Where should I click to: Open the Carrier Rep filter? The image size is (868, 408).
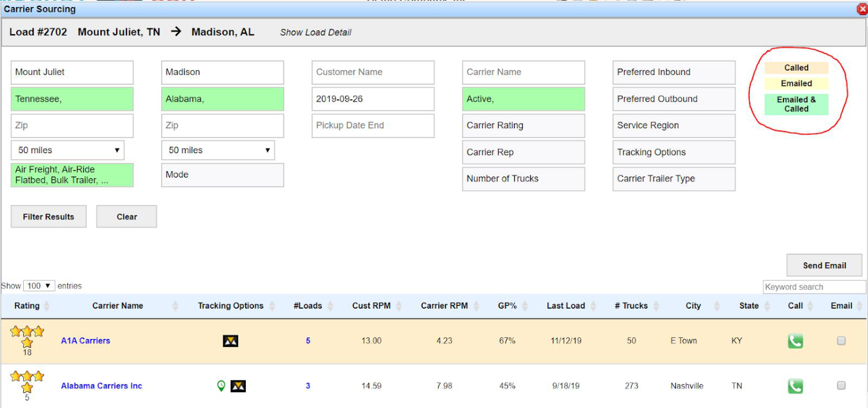(x=524, y=152)
